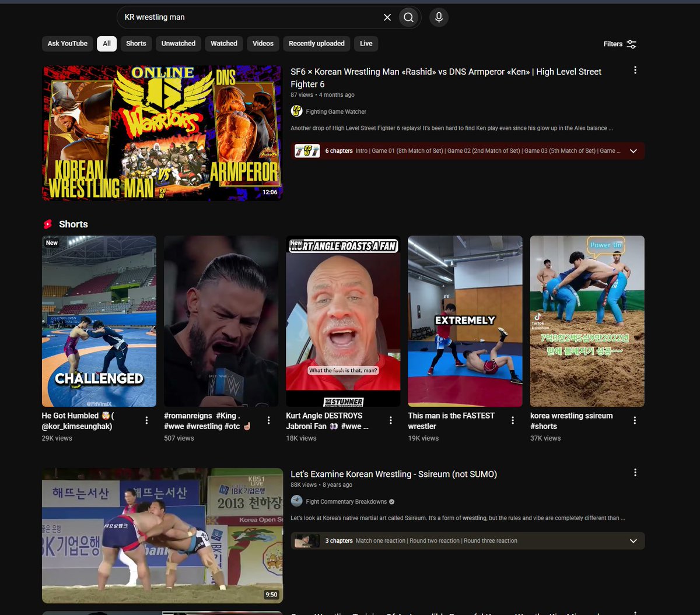Screen dimensions: 700x615
Task: Select the All filter chip
Action: 107,44
